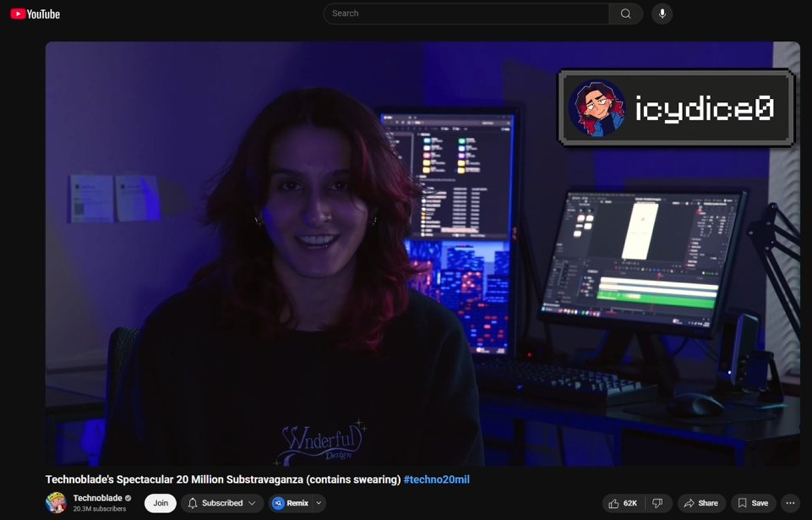Image resolution: width=812 pixels, height=520 pixels.
Task: Open the Subscribed notification dropdown
Action: (x=222, y=503)
